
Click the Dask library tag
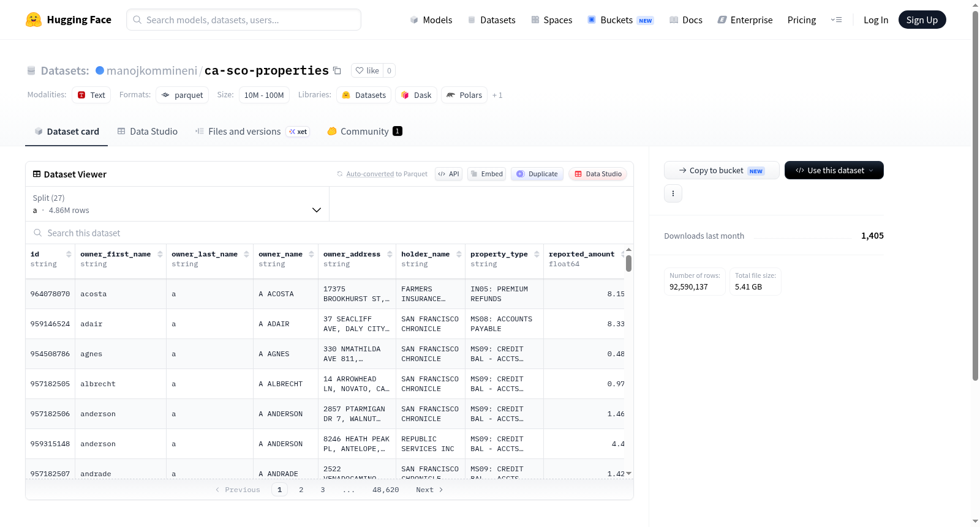(x=416, y=95)
